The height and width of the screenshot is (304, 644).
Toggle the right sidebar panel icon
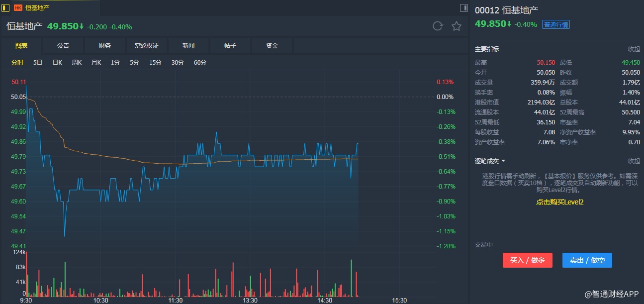[463, 7]
